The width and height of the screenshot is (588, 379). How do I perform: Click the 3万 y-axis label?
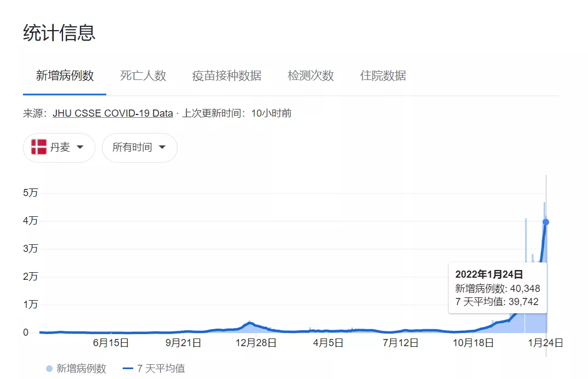[x=30, y=249]
